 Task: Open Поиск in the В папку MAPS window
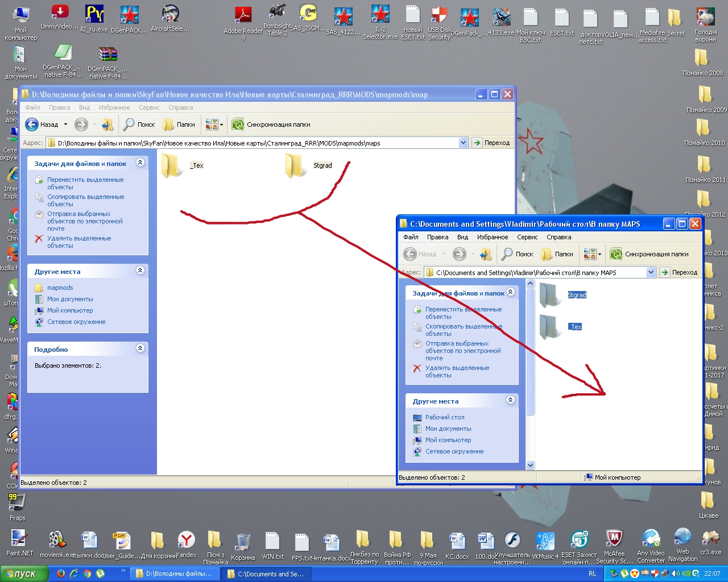(x=518, y=254)
